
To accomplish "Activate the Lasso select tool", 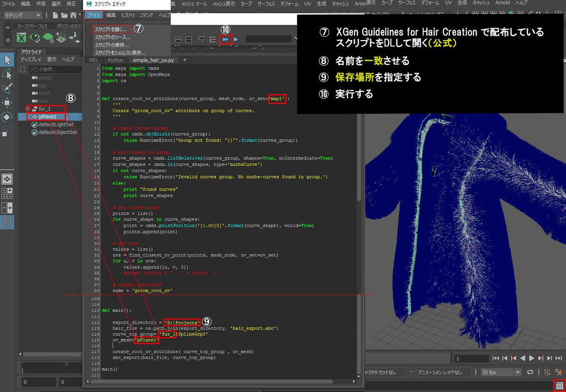I will pos(7,73).
